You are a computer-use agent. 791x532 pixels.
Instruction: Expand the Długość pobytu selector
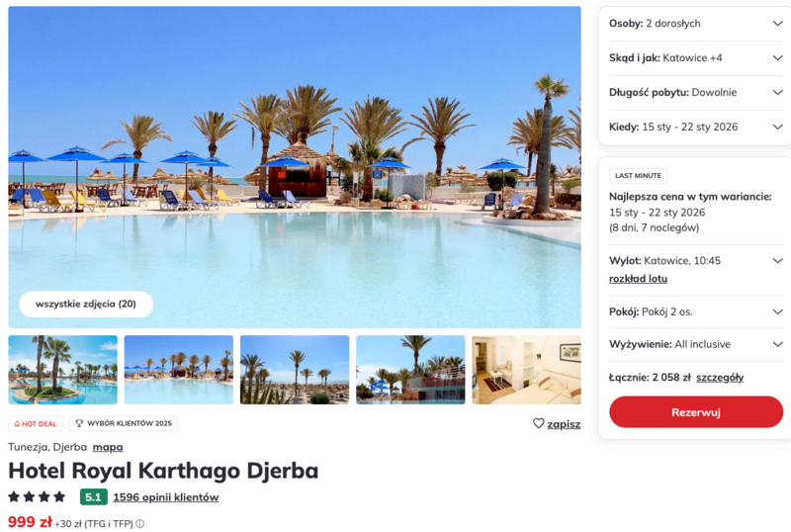tap(696, 92)
